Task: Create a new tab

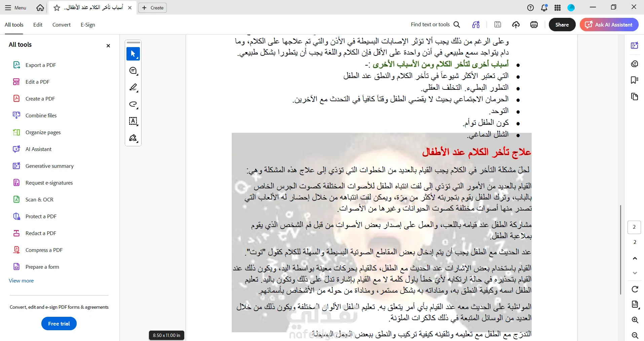Action: 153,8
